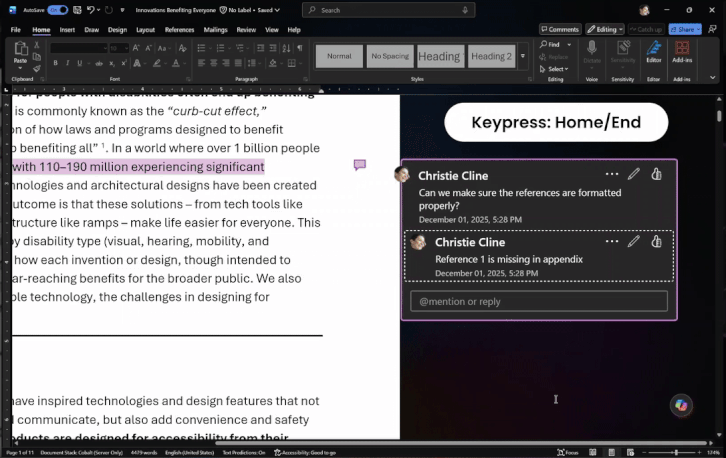
Task: Click the Dictate microphone icon
Action: click(x=591, y=48)
